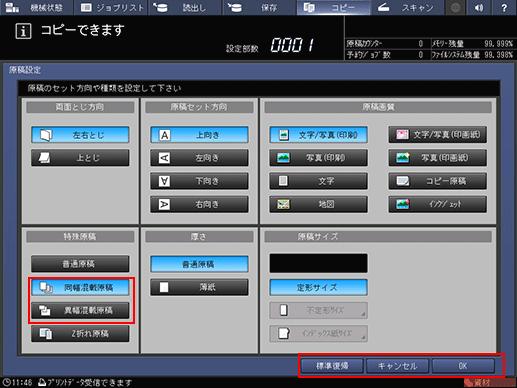Select 左右とじ binding direction
This screenshot has width=517, height=388.
tap(80, 135)
